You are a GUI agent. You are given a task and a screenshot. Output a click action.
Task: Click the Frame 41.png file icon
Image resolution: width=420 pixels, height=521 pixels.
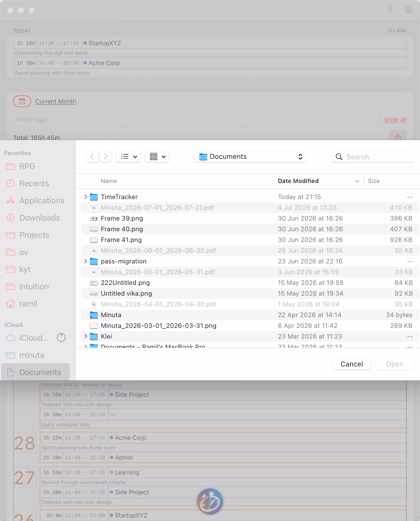click(94, 240)
